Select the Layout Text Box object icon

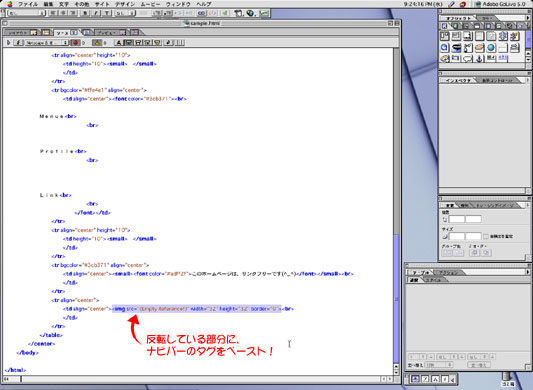click(x=457, y=36)
